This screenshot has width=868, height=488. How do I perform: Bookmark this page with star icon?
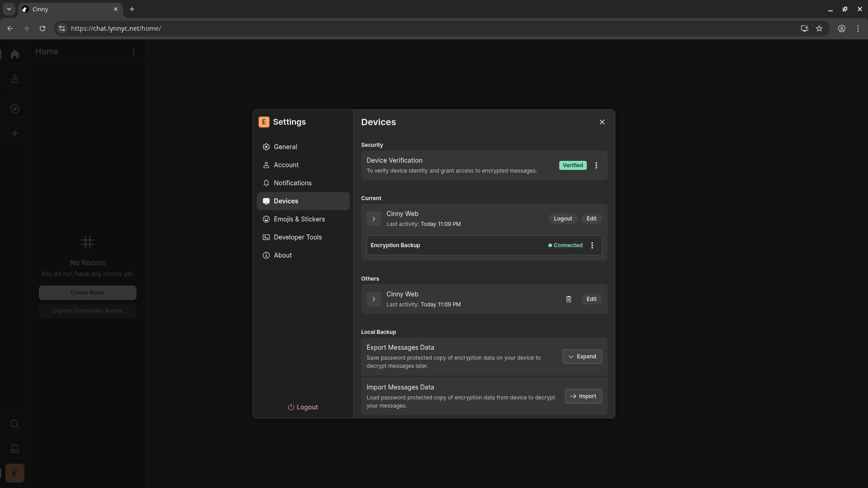(819, 28)
